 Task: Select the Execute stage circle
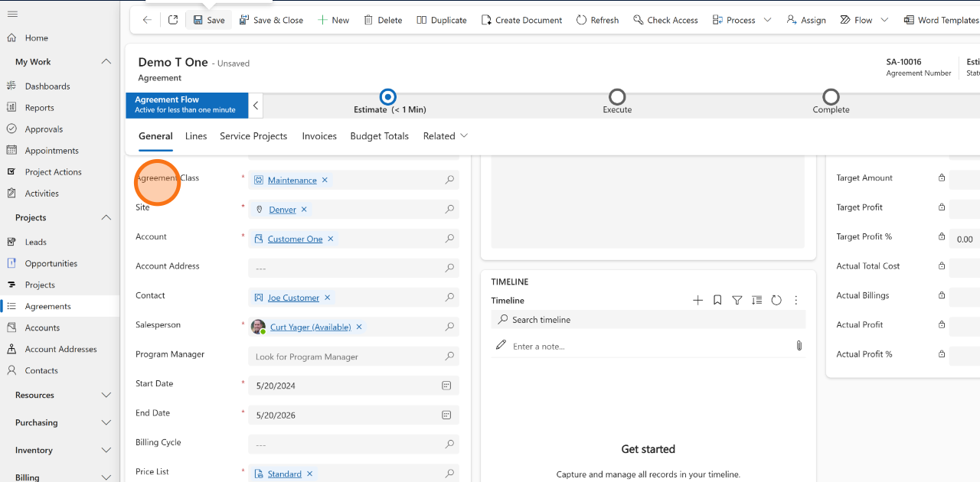click(x=617, y=97)
